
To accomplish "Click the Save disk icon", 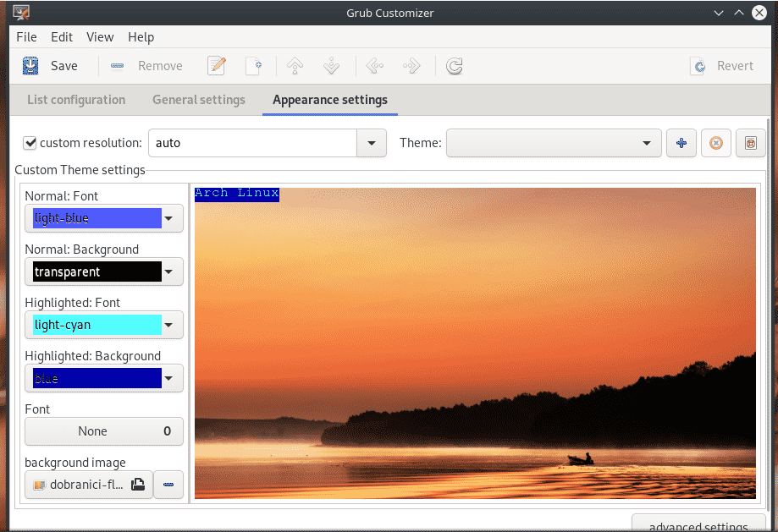I will [x=30, y=66].
